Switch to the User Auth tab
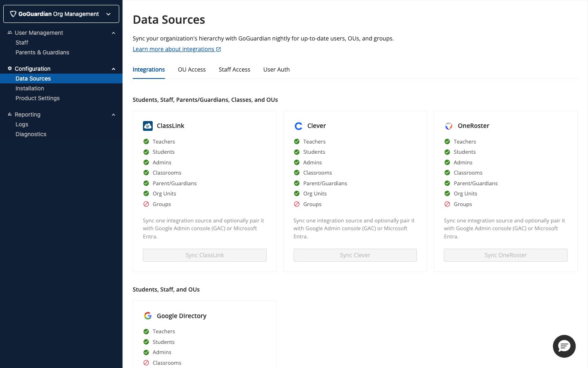This screenshot has height=368, width=588. point(276,70)
